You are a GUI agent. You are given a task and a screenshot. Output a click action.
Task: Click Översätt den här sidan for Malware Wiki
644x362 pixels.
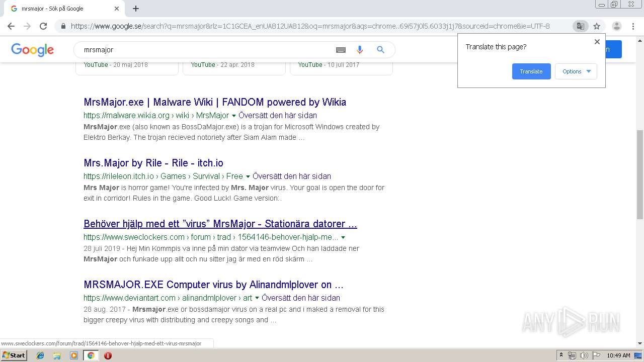click(278, 115)
